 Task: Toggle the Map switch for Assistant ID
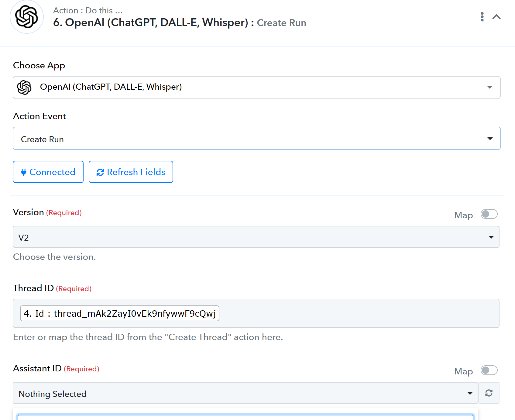[489, 370]
